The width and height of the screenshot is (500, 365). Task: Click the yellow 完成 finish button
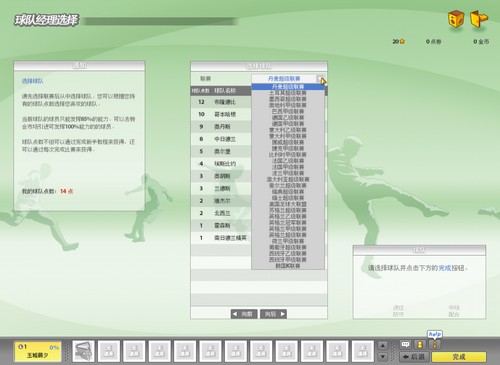click(459, 357)
